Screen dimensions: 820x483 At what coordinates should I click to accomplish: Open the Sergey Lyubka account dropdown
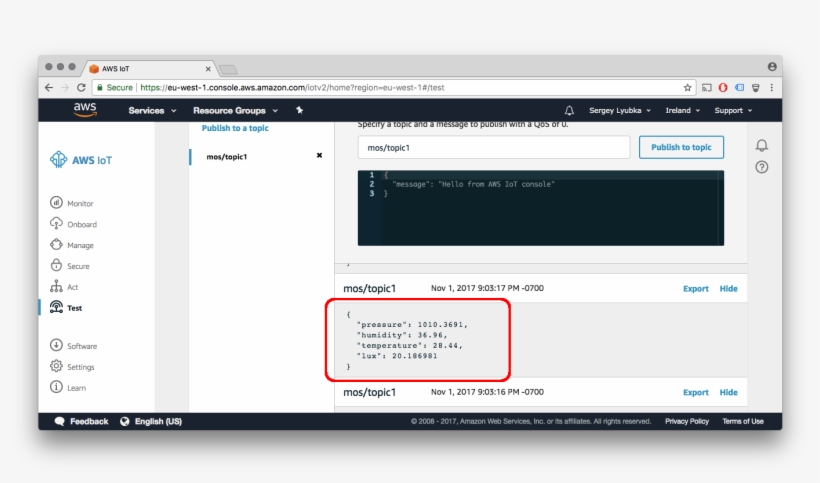click(620, 110)
